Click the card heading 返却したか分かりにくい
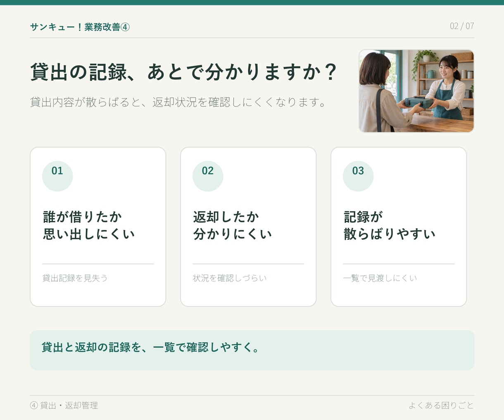 pos(233,225)
